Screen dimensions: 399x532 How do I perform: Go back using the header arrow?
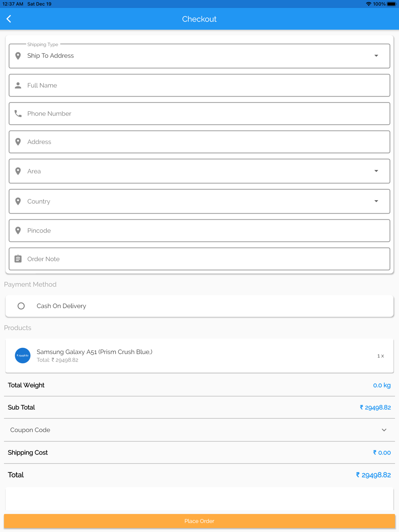tap(9, 19)
